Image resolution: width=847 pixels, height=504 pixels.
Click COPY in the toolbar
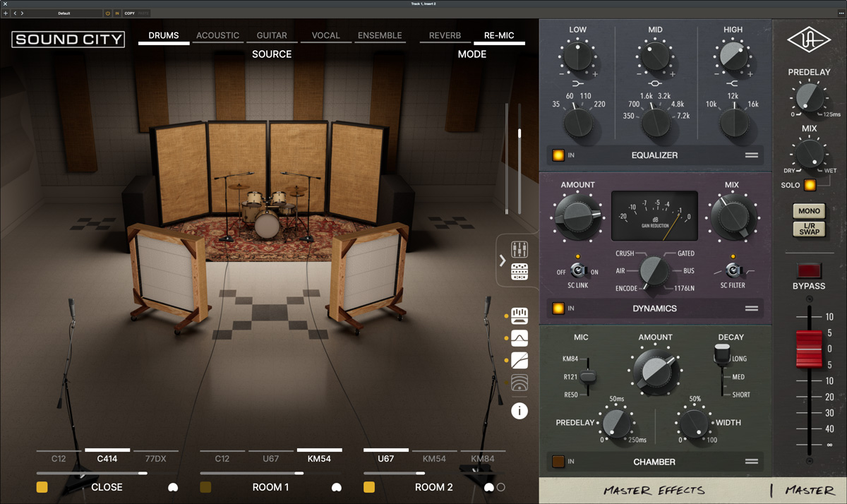[x=129, y=13]
